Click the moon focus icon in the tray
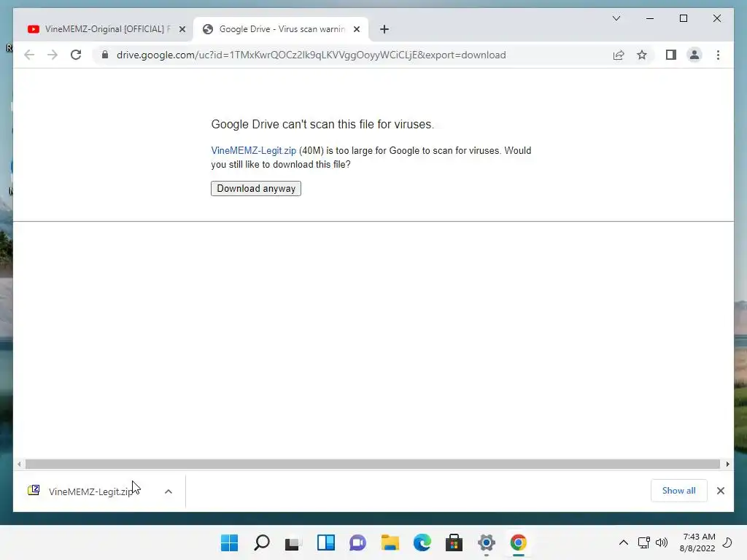Viewport: 747px width, 560px height. (x=727, y=542)
